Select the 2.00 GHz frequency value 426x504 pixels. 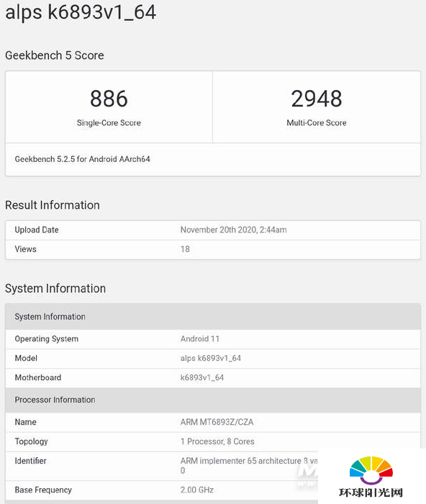tap(197, 490)
